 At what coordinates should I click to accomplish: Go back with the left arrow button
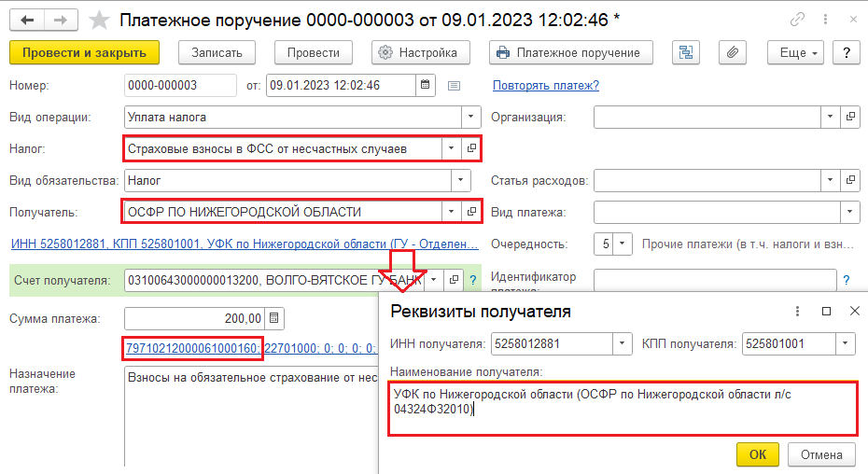[26, 21]
